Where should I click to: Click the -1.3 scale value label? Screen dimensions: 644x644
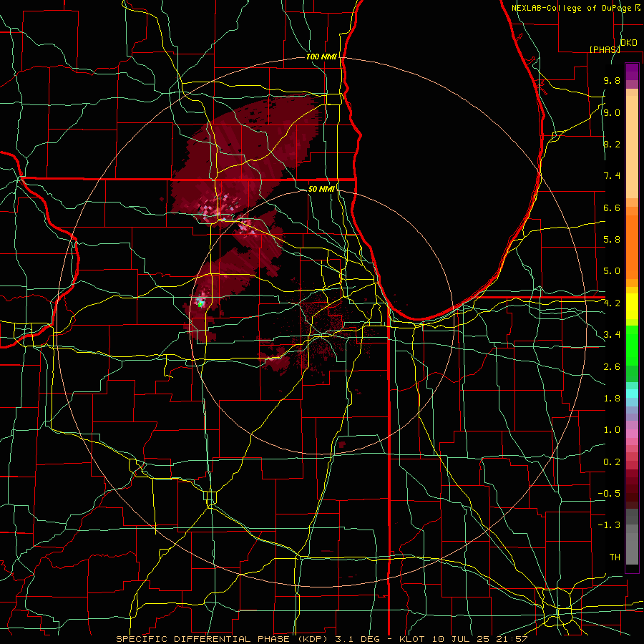[609, 525]
